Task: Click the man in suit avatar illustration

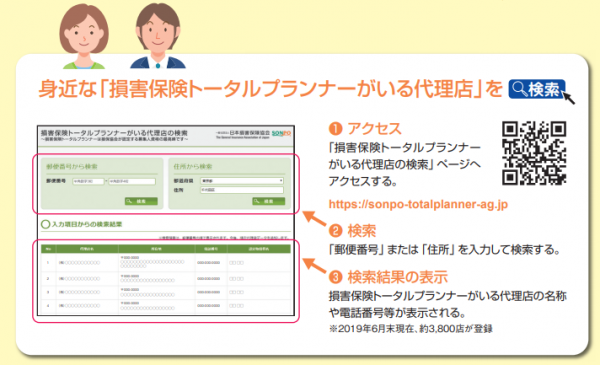Action: [158, 36]
